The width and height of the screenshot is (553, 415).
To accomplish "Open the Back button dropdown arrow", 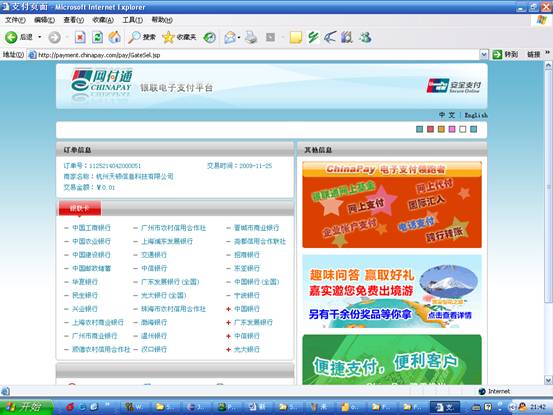I will [x=40, y=37].
